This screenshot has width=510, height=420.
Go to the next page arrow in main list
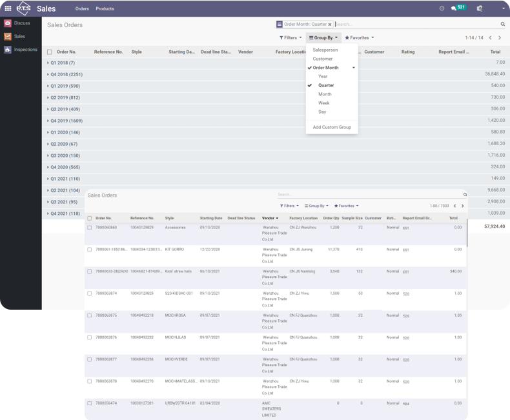tap(500, 37)
